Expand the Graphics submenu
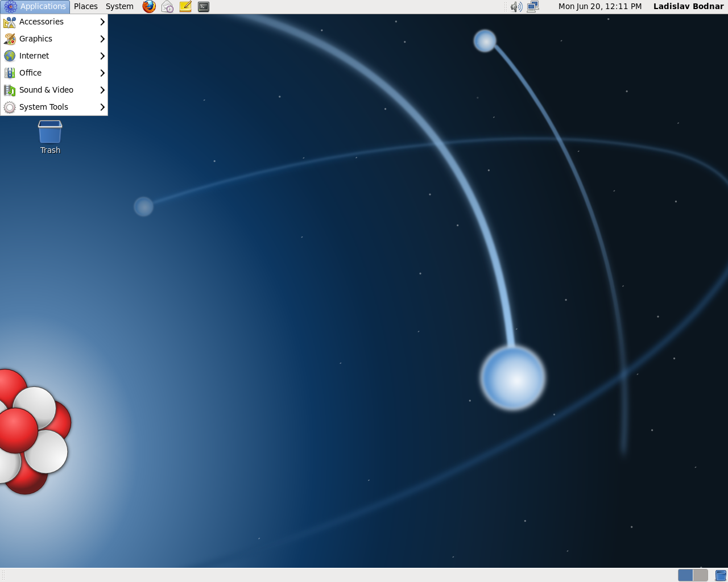This screenshot has width=728, height=582. pos(36,39)
